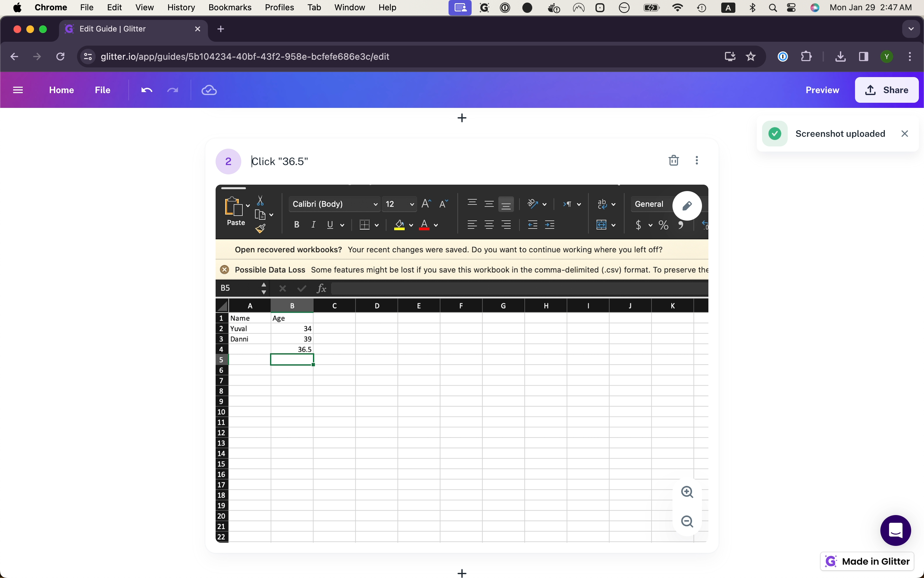
Task: Open the step 2 more options menu
Action: click(697, 161)
